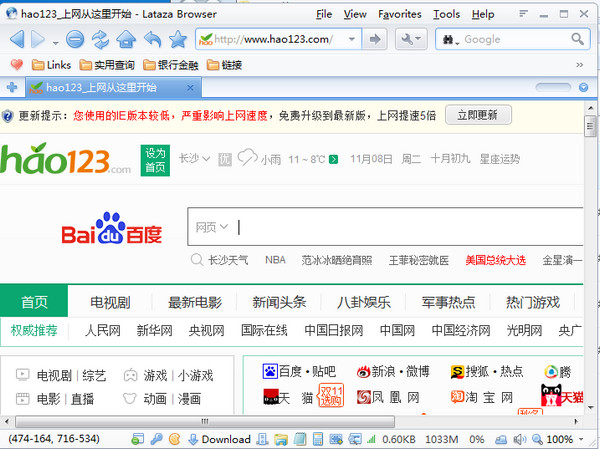Click the screen capture icon in status bar
Screen dimensions: 600x449
[336, 439]
